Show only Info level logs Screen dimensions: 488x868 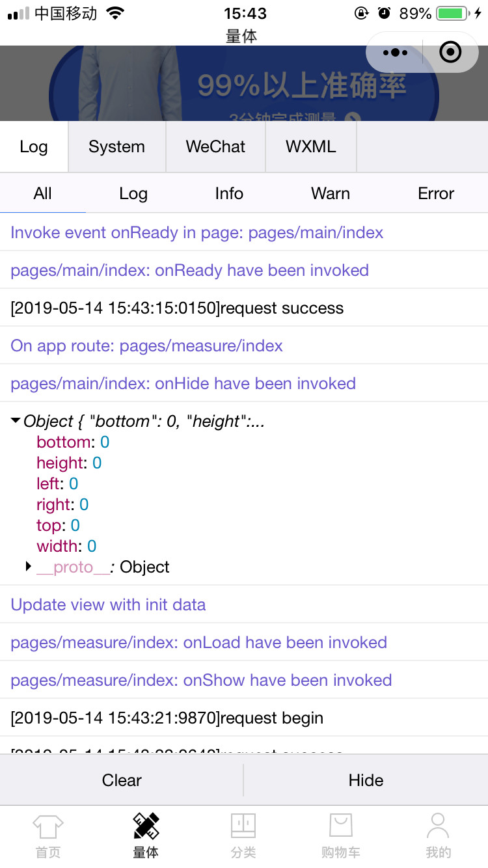pos(229,193)
